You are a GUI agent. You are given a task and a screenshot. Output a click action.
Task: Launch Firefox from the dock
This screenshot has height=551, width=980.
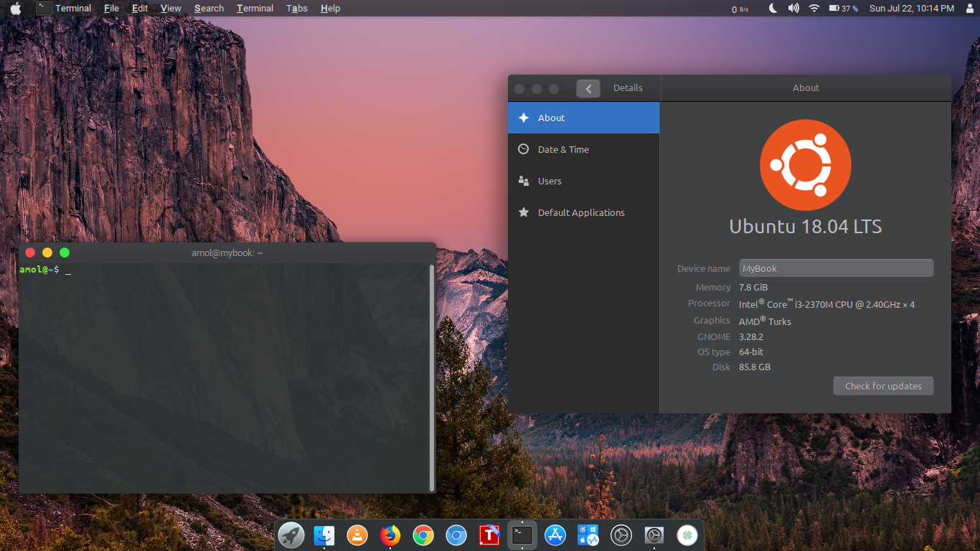tap(390, 535)
